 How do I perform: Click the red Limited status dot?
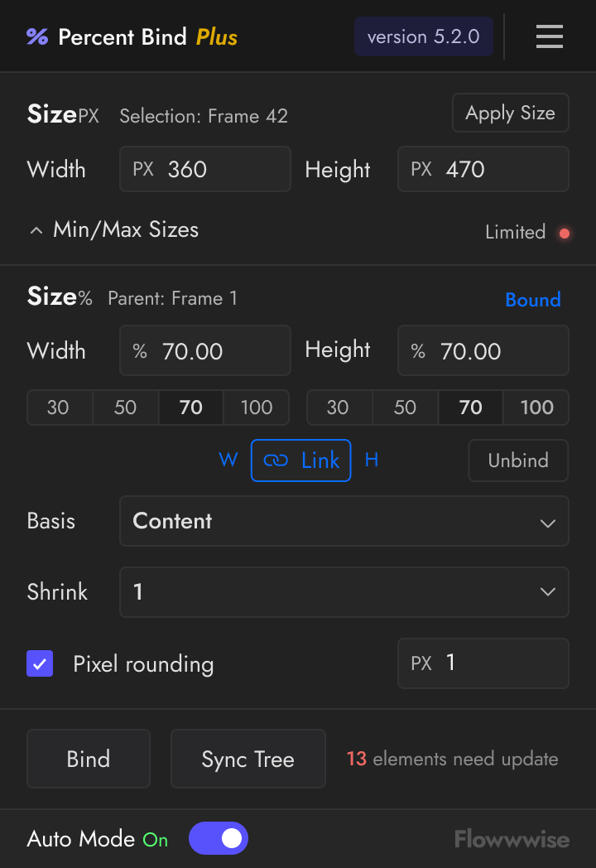pos(565,233)
